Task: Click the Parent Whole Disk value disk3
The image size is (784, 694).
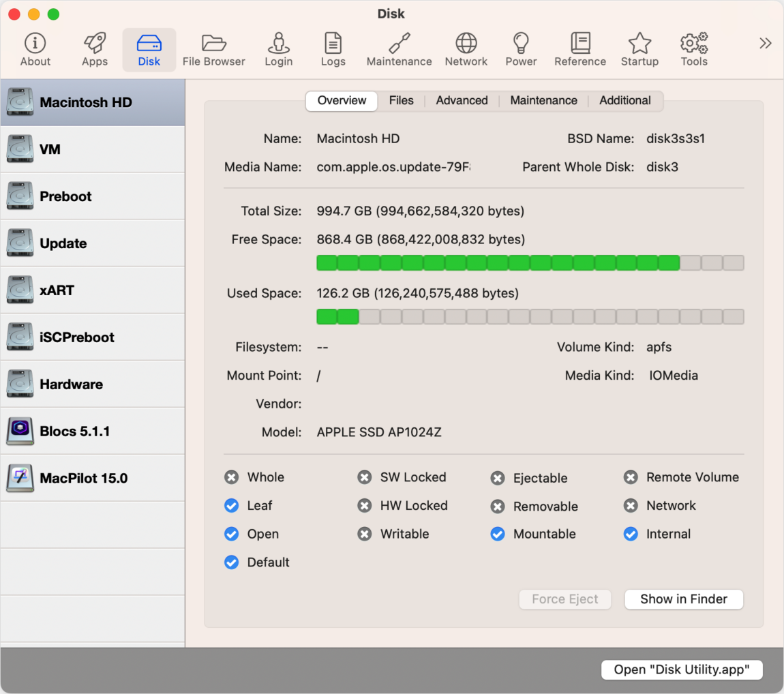Action: click(662, 167)
